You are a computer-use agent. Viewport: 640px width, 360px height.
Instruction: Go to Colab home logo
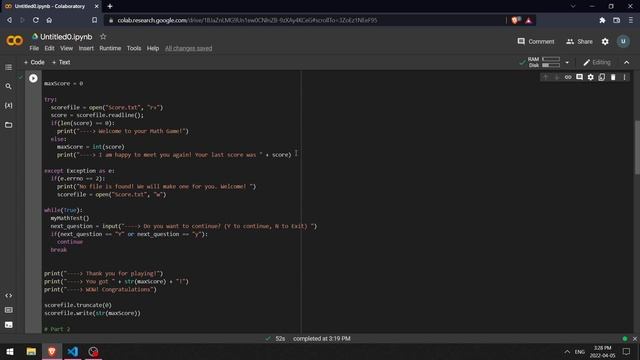pyautogui.click(x=15, y=41)
